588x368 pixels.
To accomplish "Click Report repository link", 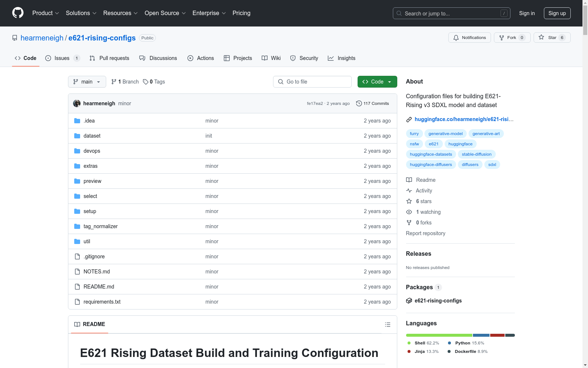I will [426, 233].
